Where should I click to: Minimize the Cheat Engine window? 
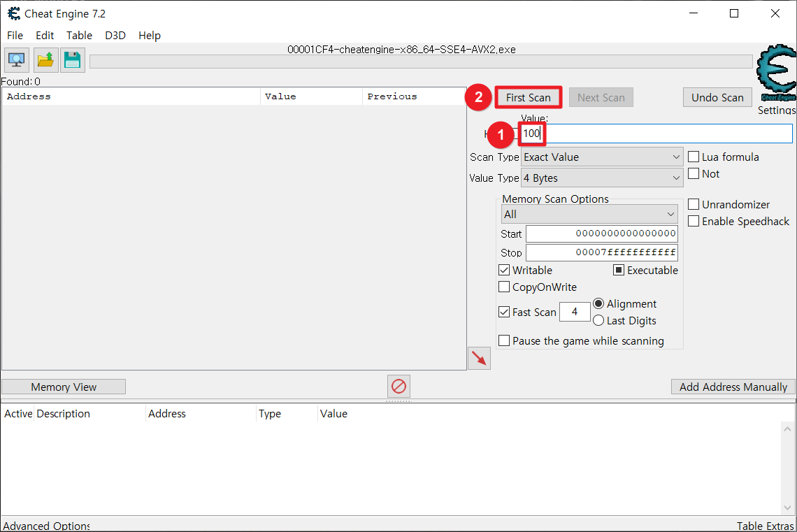[694, 14]
